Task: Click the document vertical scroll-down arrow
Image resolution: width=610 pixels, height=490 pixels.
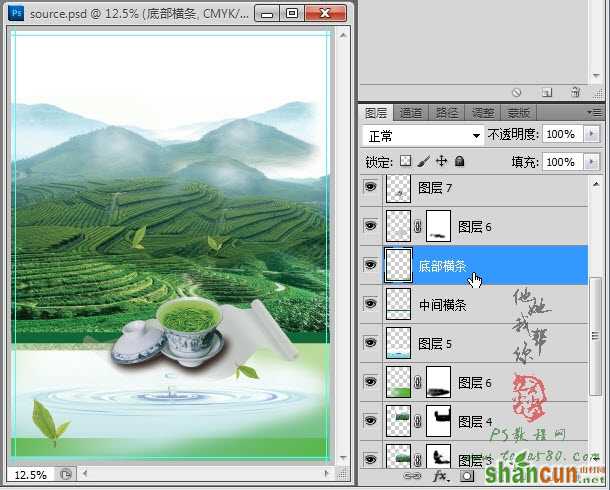Action: pyautogui.click(x=343, y=458)
